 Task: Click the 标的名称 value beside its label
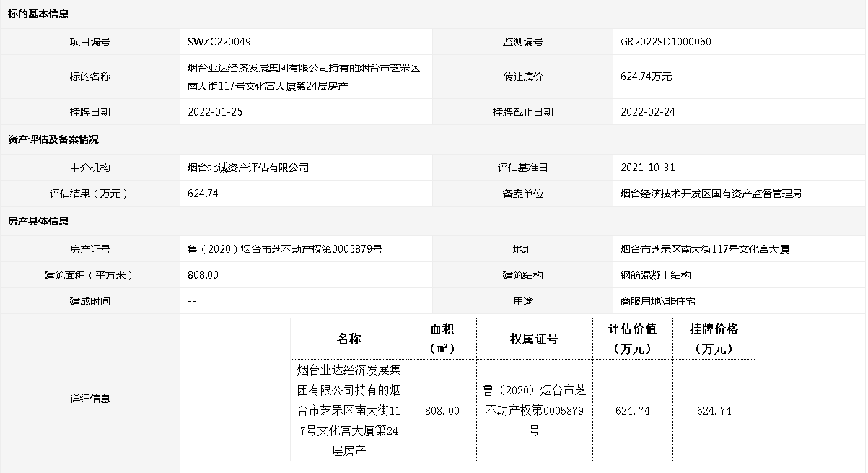303,77
